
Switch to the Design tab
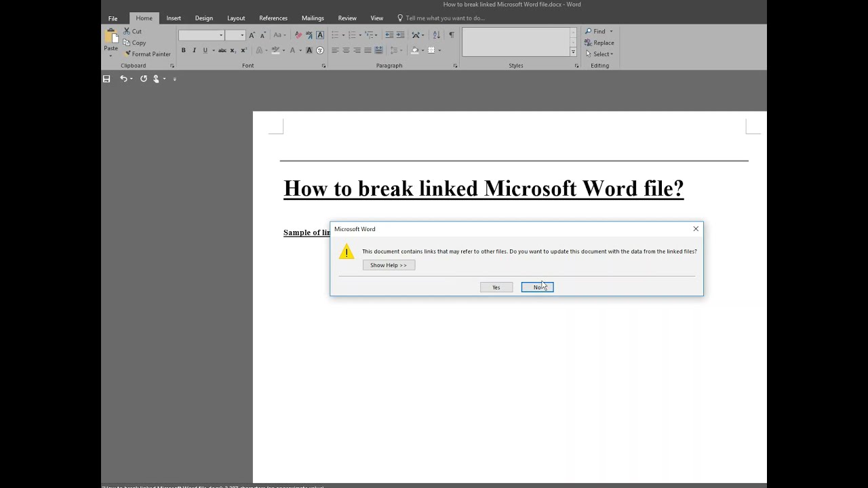204,18
